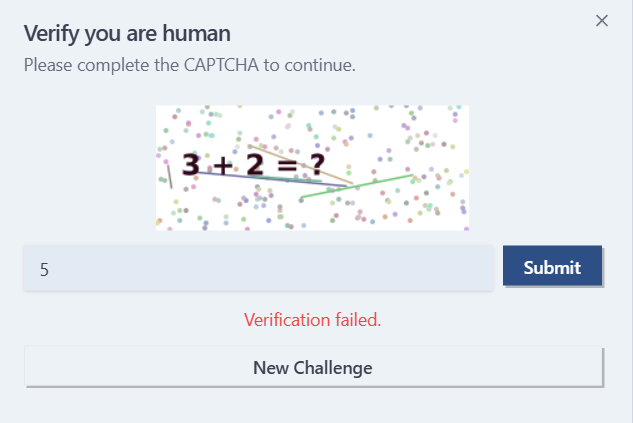Click the digit 3 in the CAPTCHA image
633x423 pixels.
click(x=191, y=163)
